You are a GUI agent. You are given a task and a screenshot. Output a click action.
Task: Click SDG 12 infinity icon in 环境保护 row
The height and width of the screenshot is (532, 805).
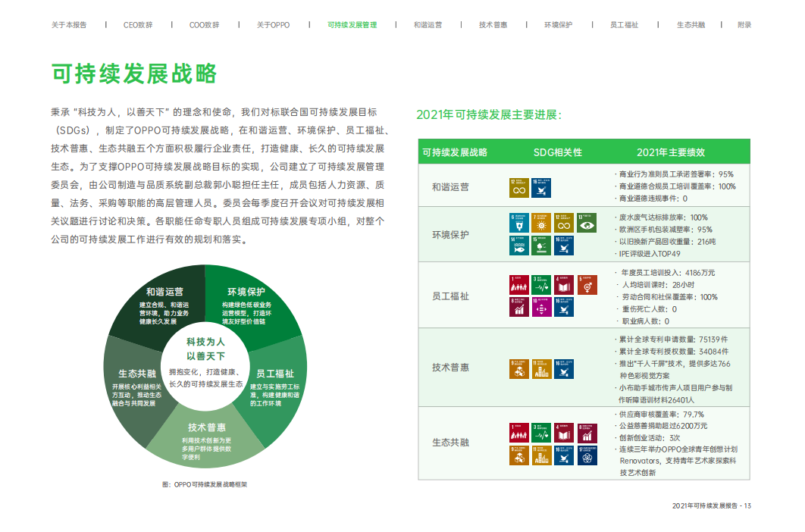click(x=564, y=223)
